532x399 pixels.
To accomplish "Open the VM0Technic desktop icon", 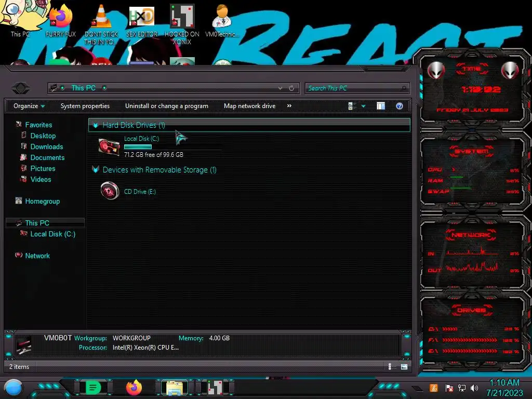I will click(222, 20).
